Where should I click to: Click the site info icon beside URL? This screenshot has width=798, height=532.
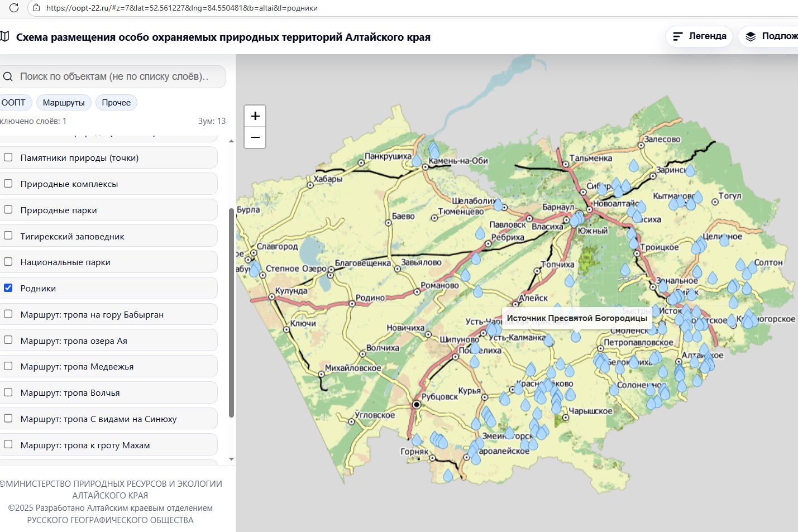(x=36, y=8)
